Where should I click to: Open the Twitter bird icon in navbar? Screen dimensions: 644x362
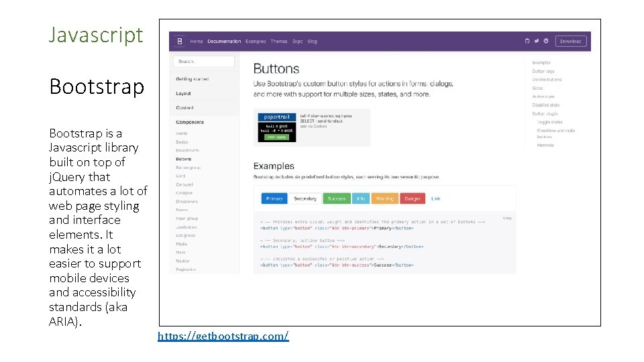pos(537,41)
